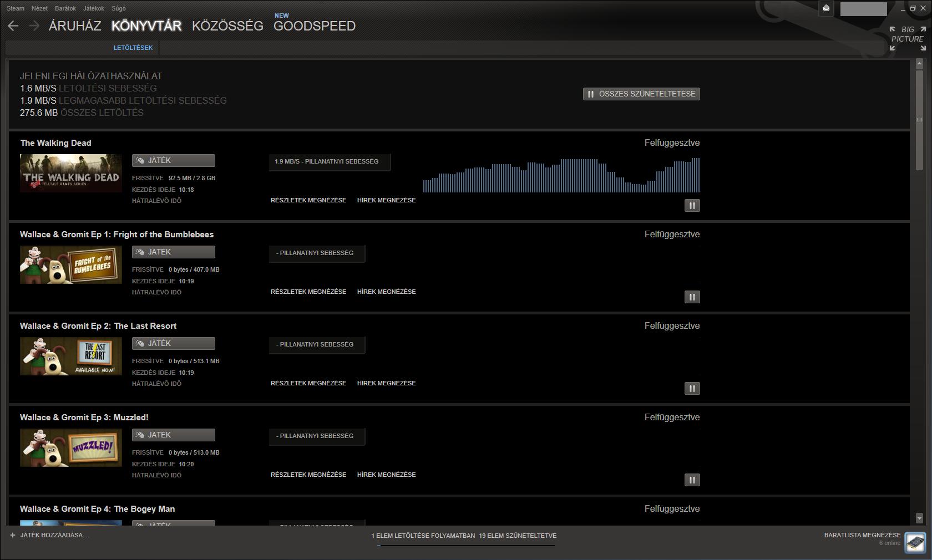Click Wallace & Gromit Ep 4 title
Screen dimensions: 932x560
point(98,509)
